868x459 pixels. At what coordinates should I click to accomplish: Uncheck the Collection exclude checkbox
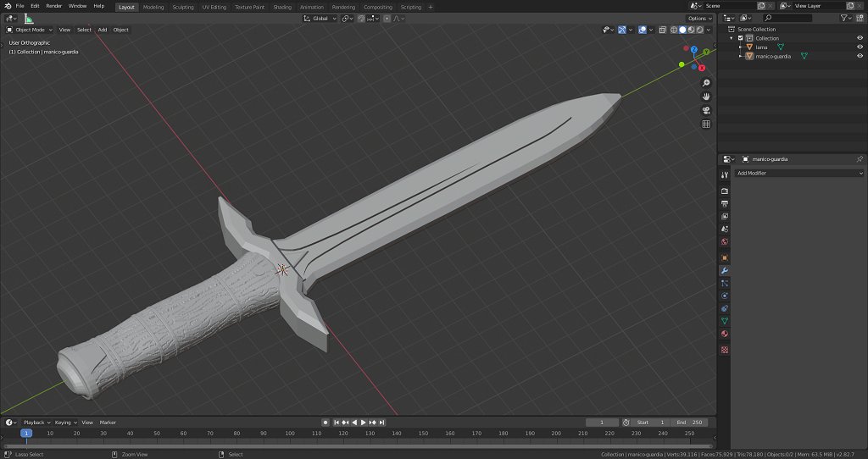[741, 38]
